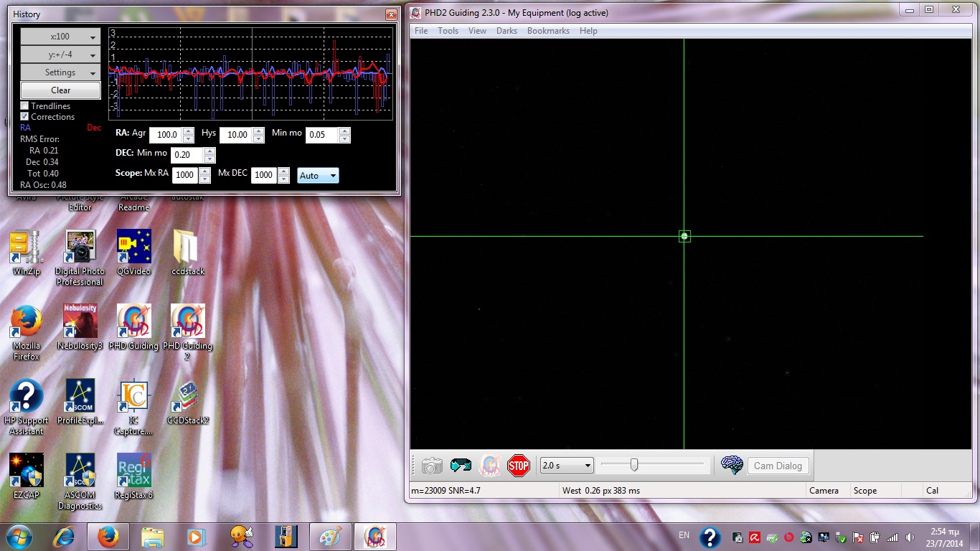Click the Cam Dialog button

pos(778,466)
